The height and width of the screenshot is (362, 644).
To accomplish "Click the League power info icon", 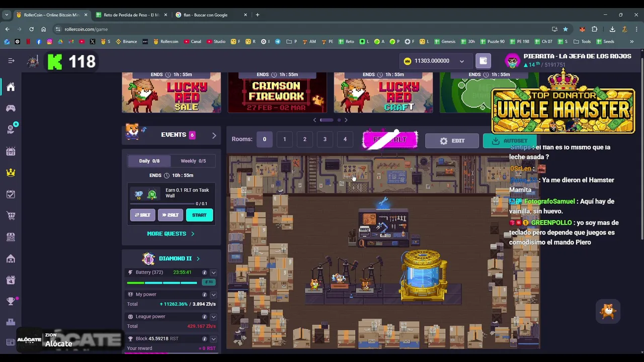I will click(x=204, y=317).
